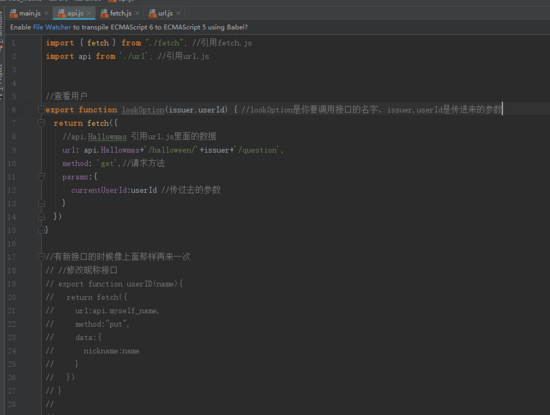The image size is (550, 415).
Task: Close the api.js tab
Action: pos(89,13)
